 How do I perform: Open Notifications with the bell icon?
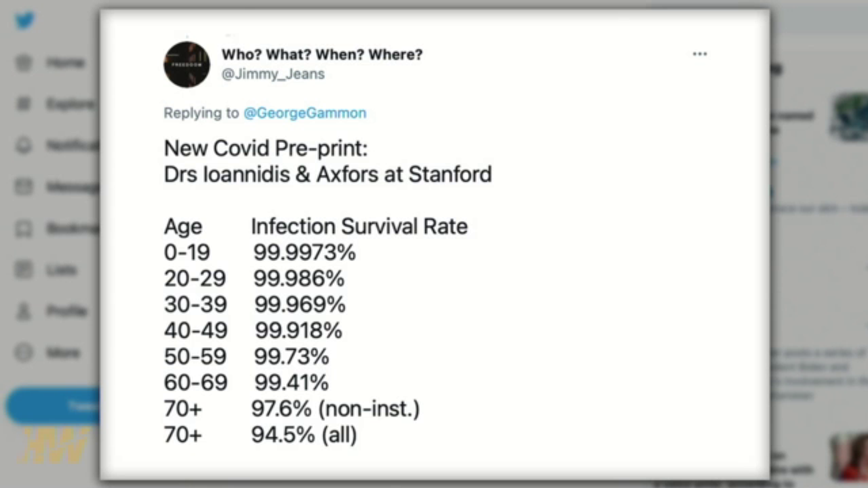coord(24,145)
